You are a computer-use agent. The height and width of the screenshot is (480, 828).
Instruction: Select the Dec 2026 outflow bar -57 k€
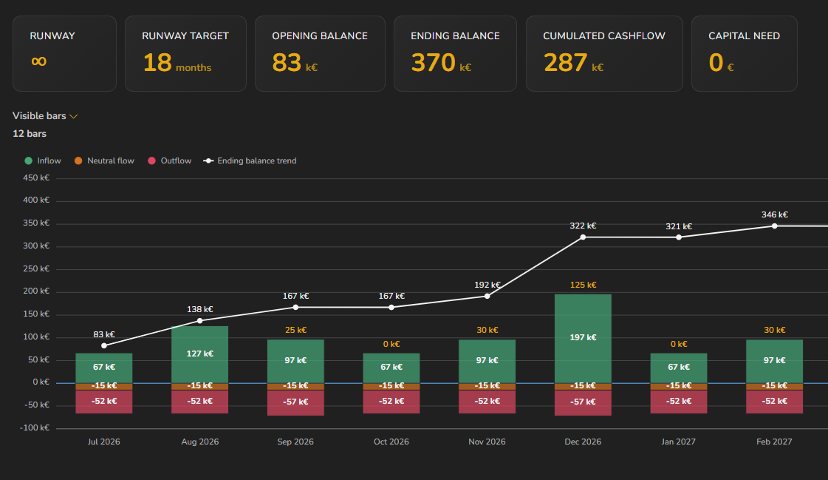coord(583,402)
